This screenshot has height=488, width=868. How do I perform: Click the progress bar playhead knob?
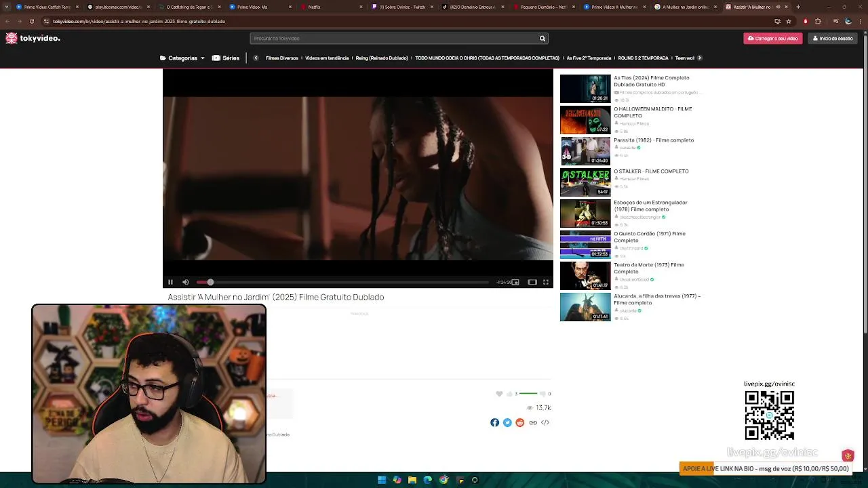coord(210,282)
